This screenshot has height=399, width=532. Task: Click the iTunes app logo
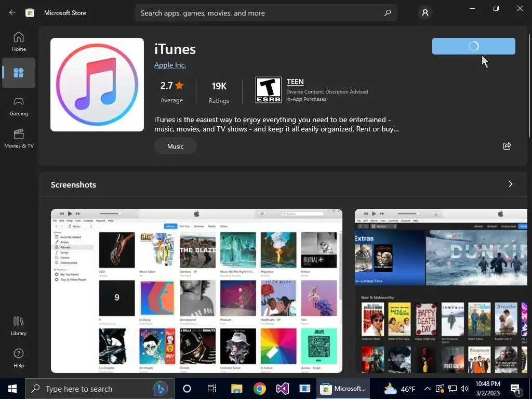pyautogui.click(x=97, y=85)
